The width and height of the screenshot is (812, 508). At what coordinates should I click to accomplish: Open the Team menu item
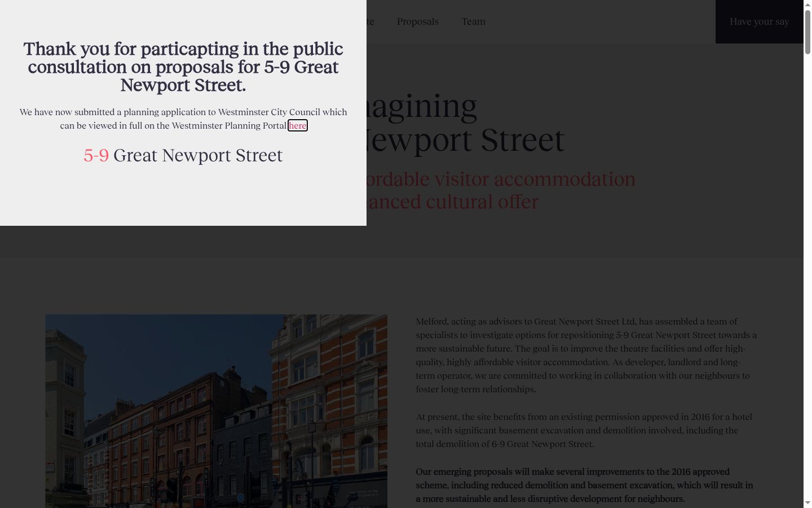pyautogui.click(x=474, y=21)
